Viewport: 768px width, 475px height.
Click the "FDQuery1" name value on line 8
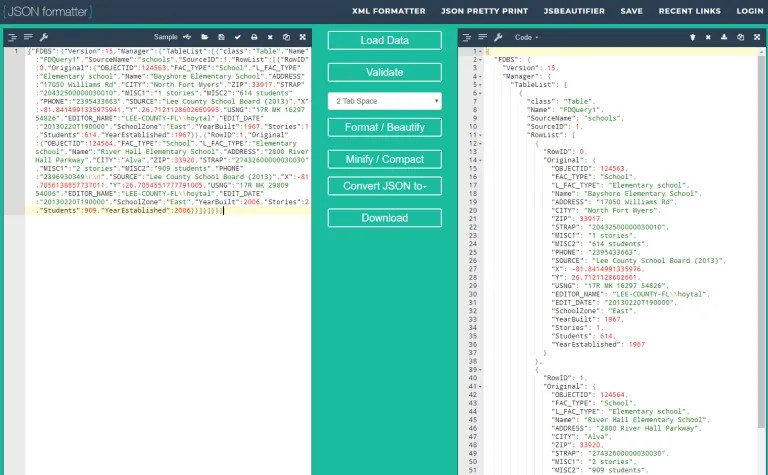[581, 110]
